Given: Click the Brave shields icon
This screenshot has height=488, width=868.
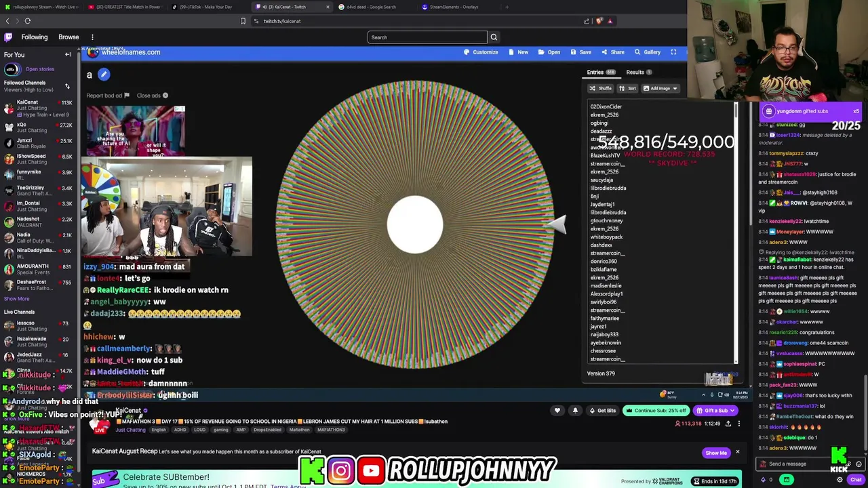Looking at the screenshot, I should tap(599, 21).
